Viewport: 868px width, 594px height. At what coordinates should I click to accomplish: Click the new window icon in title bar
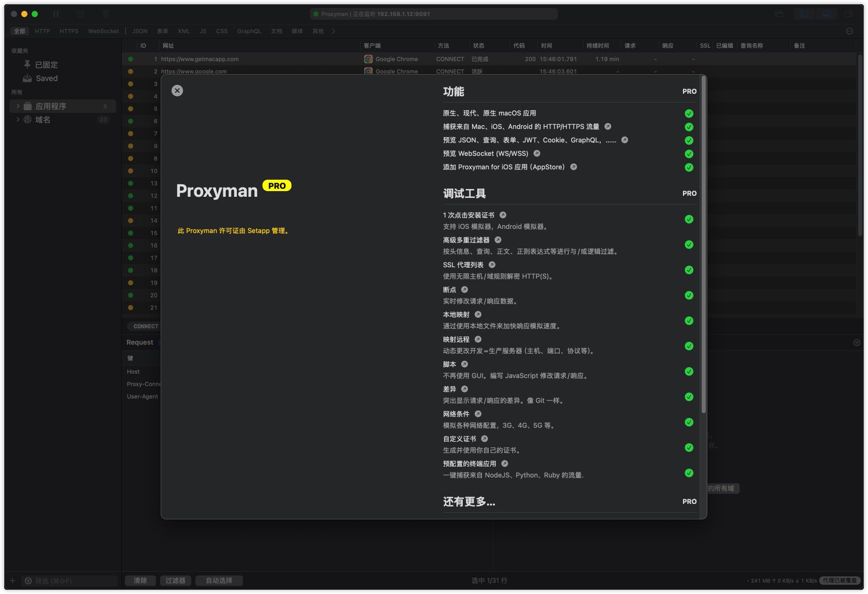(779, 14)
